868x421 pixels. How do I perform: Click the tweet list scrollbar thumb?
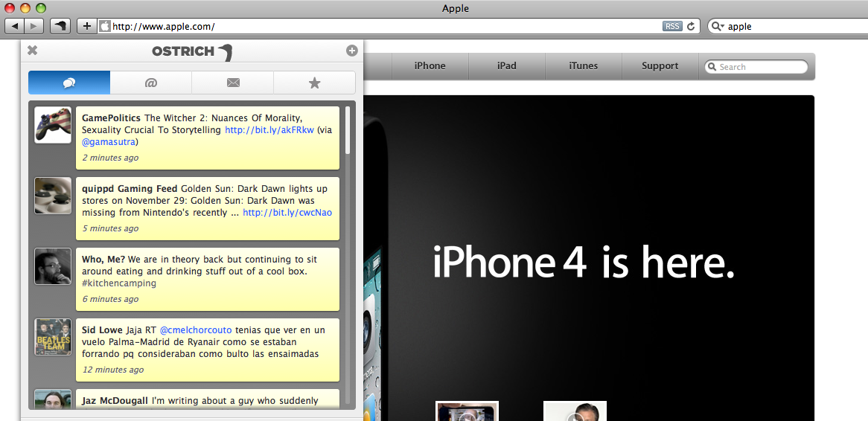tap(348, 130)
